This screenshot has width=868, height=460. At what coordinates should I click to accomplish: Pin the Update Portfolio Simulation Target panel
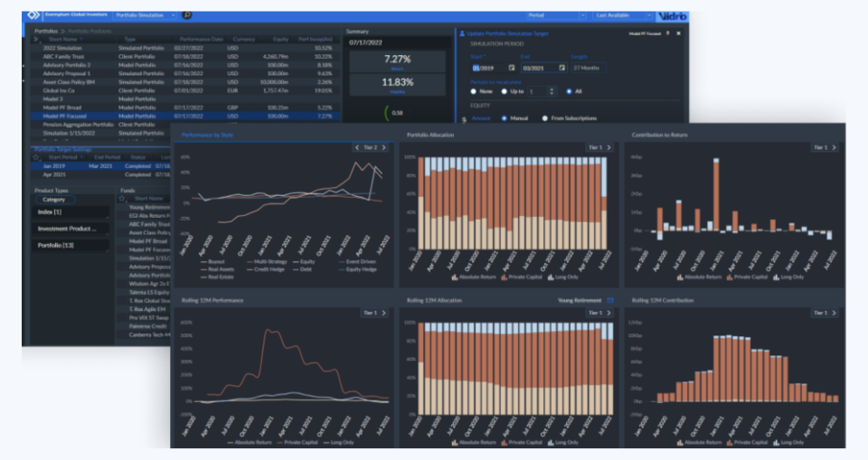(668, 33)
